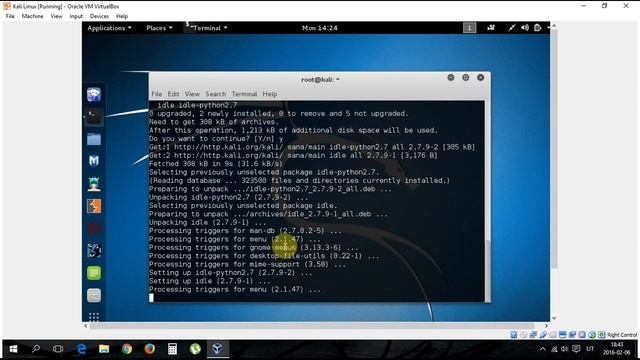The width and height of the screenshot is (640, 360).
Task: Open Google Chrome from taskbar
Action: click(x=127, y=349)
